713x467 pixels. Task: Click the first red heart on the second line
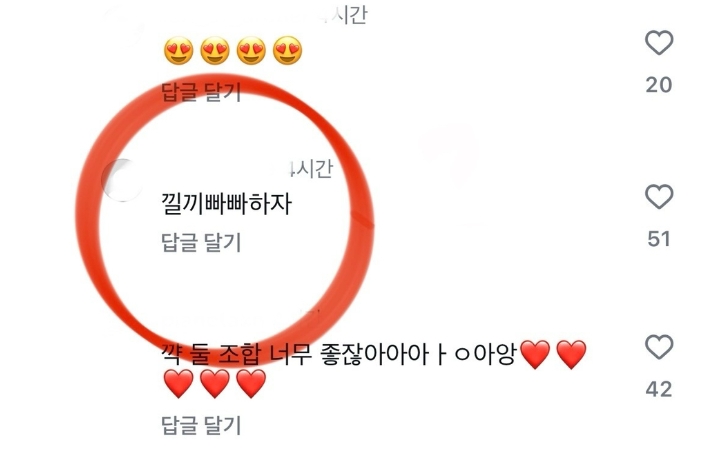coord(178,384)
